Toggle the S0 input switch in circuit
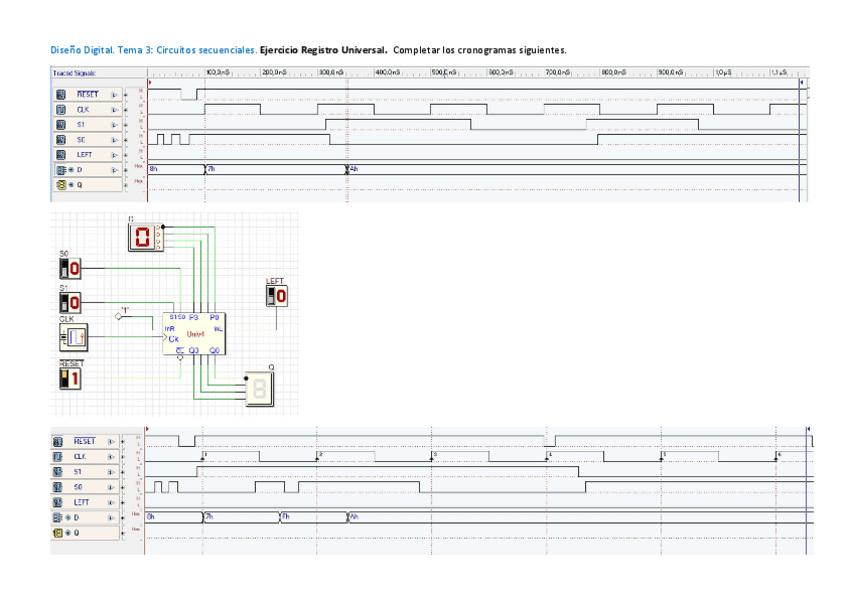848x599 pixels. 70,268
